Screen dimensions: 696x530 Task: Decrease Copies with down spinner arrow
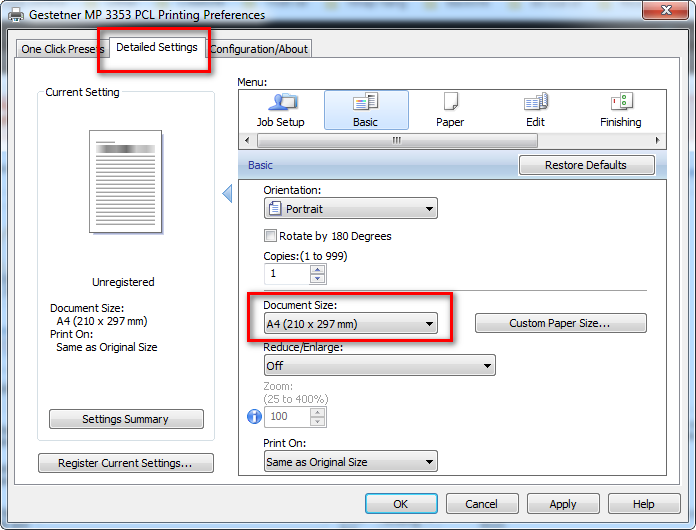[x=317, y=279]
